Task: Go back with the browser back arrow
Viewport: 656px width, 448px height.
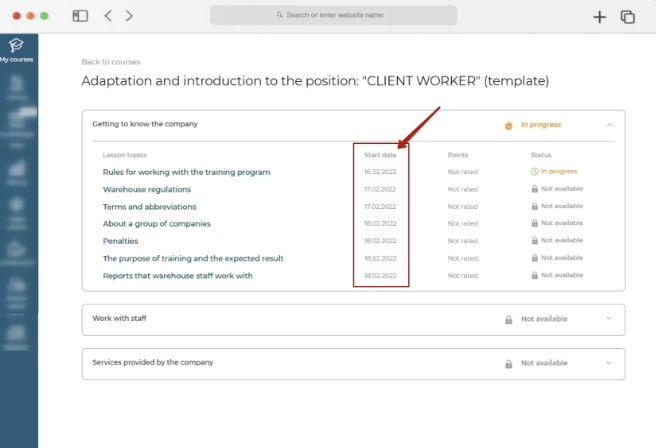Action: tap(108, 16)
